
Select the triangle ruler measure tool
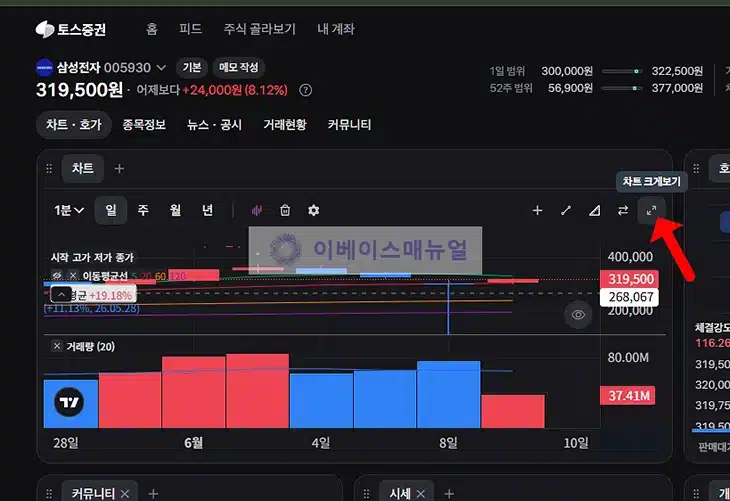(x=595, y=211)
